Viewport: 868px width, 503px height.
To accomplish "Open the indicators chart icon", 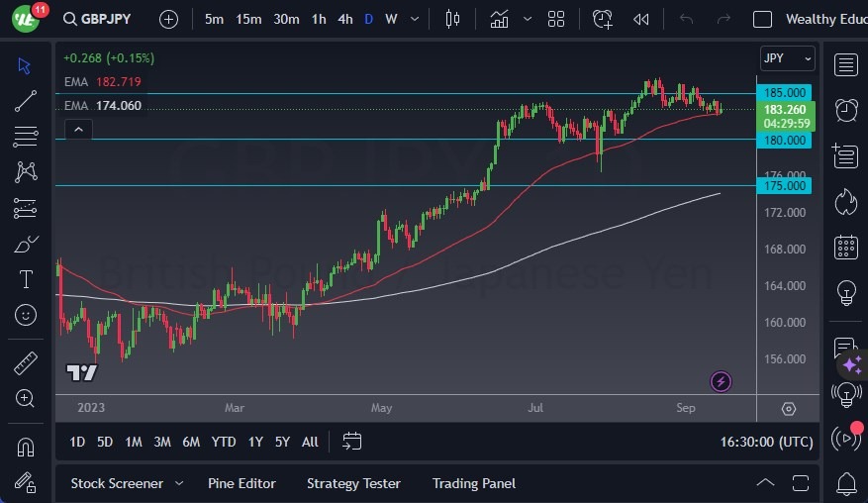I will pyautogui.click(x=499, y=19).
